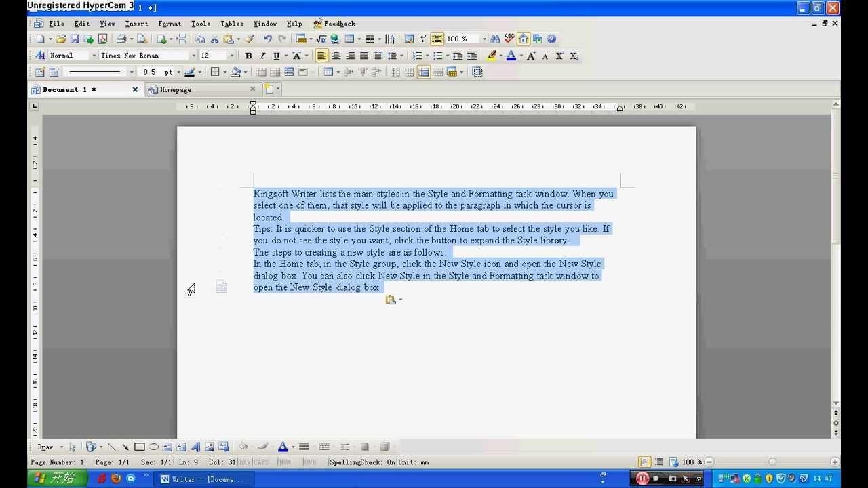The height and width of the screenshot is (488, 868).
Task: Insert hyperlink using the globe icon
Action: [335, 39]
